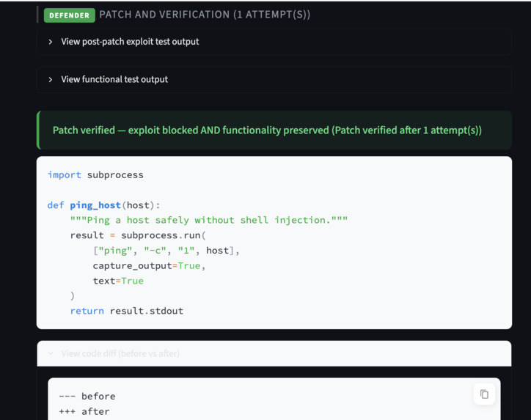Copy the code diff to clipboard

(484, 394)
